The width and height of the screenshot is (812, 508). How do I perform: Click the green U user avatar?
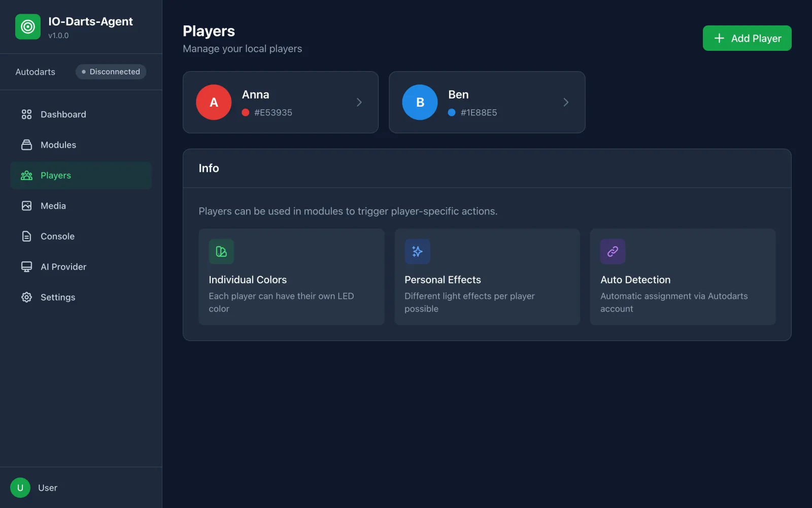[20, 488]
